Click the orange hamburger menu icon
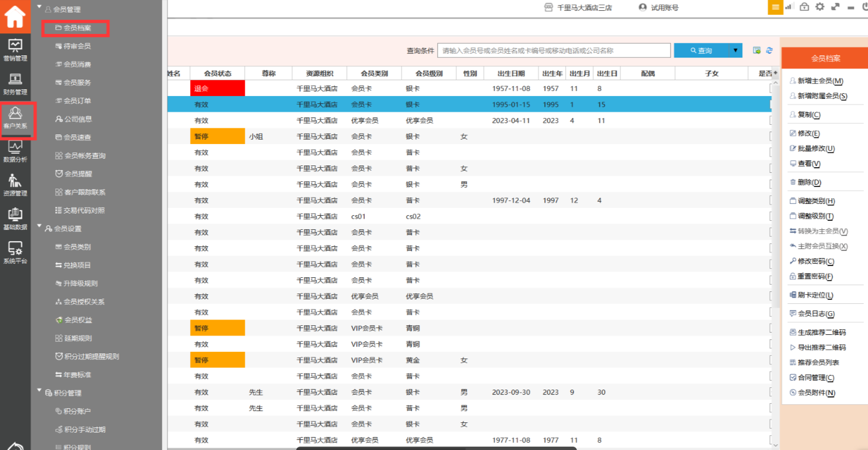 click(776, 7)
